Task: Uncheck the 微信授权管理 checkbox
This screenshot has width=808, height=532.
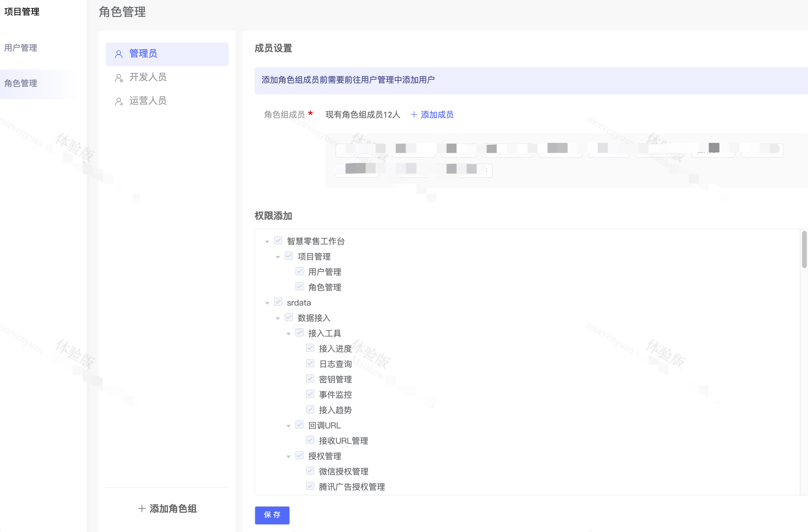Action: [x=310, y=471]
